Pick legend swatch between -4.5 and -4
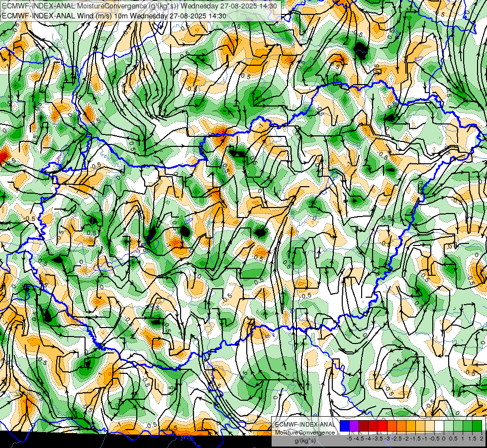Viewport: 487px width, 448px height. pos(364,426)
